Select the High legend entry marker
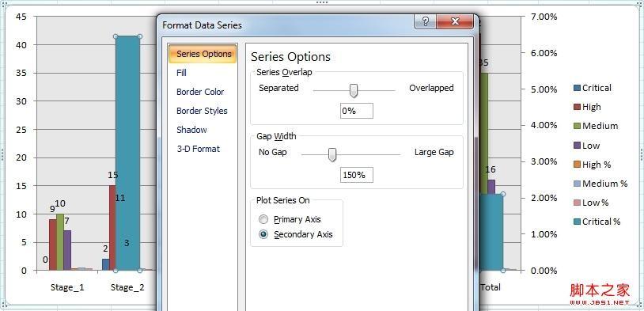The width and height of the screenshot is (644, 311). (577, 107)
